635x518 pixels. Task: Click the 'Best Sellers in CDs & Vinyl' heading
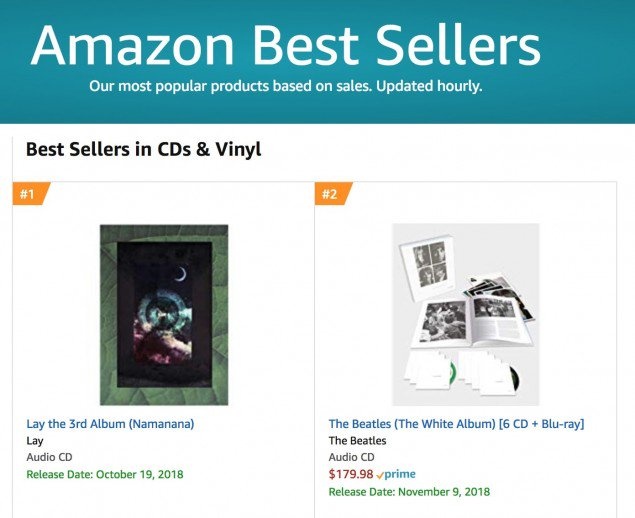(x=143, y=150)
